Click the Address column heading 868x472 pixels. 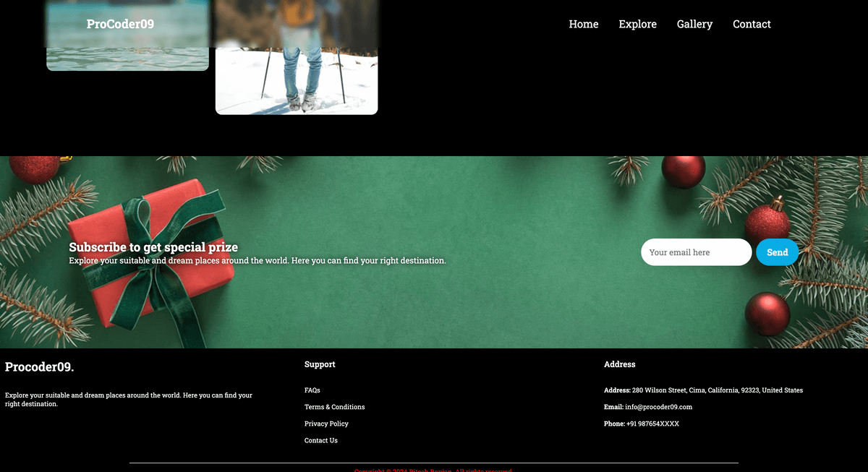619,364
